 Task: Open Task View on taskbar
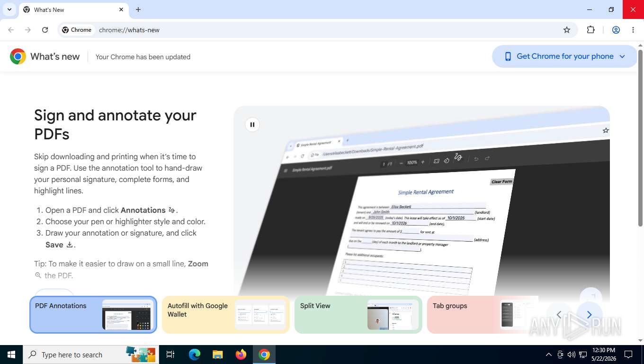pos(170,355)
